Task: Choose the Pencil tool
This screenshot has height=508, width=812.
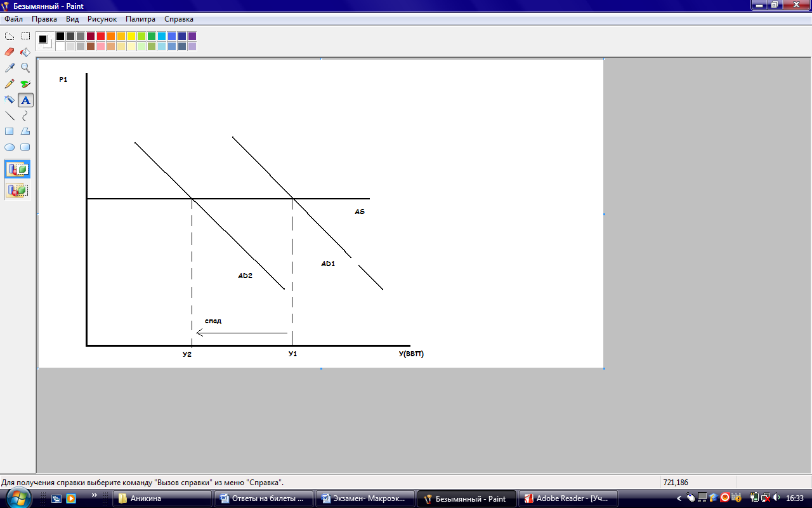Action: pyautogui.click(x=10, y=84)
